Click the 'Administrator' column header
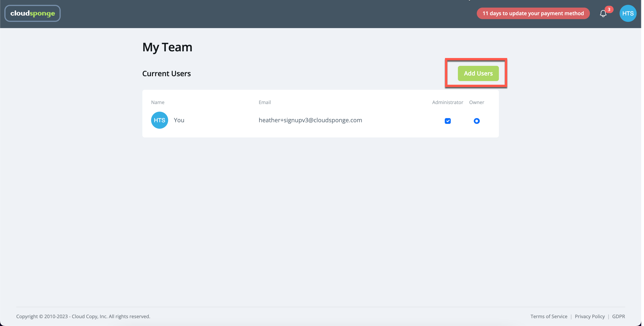The width and height of the screenshot is (644, 326). (448, 102)
